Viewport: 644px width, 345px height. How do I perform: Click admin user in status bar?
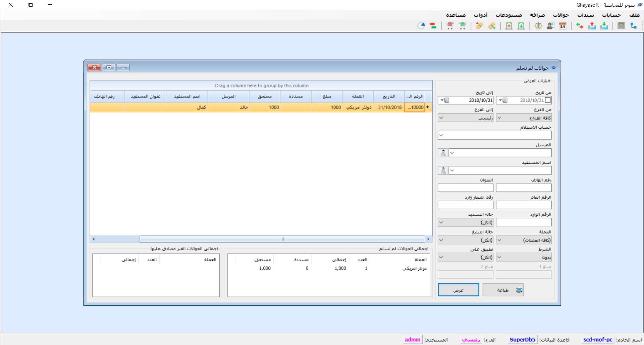(x=413, y=340)
